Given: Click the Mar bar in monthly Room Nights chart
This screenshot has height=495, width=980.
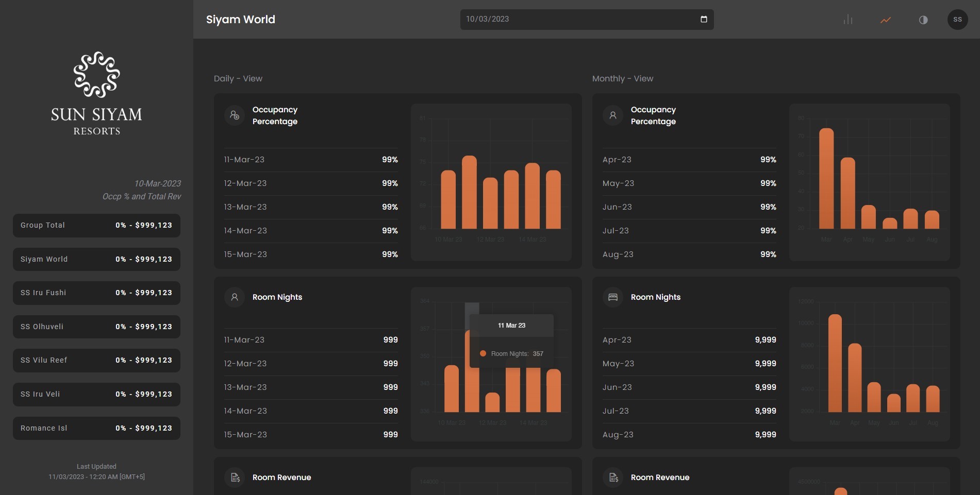Looking at the screenshot, I should (835, 363).
